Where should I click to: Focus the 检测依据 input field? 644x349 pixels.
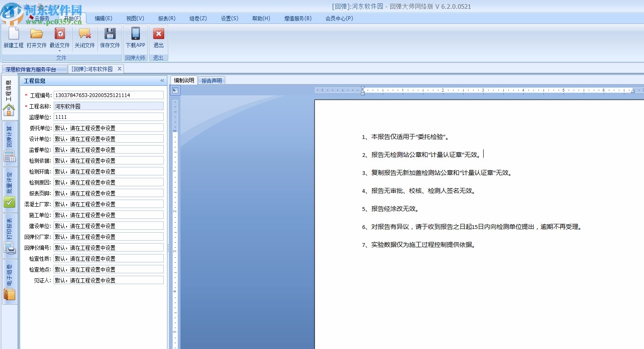(x=108, y=161)
